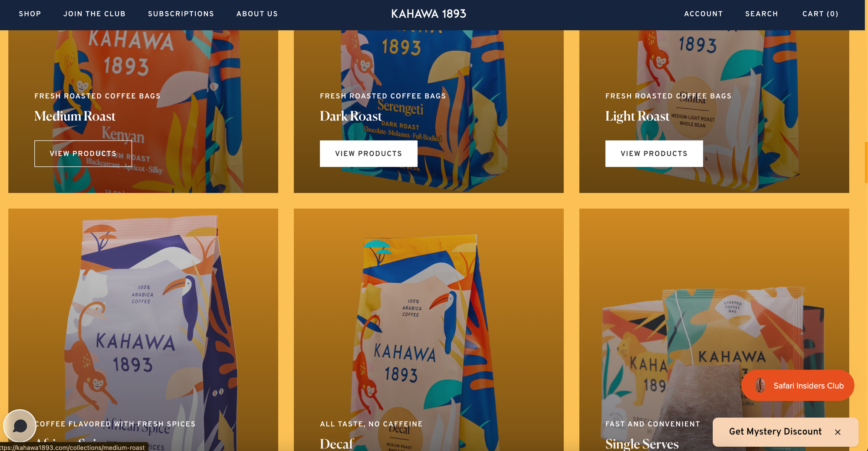Open the ACCOUNT page
The width and height of the screenshot is (868, 451).
(x=704, y=14)
